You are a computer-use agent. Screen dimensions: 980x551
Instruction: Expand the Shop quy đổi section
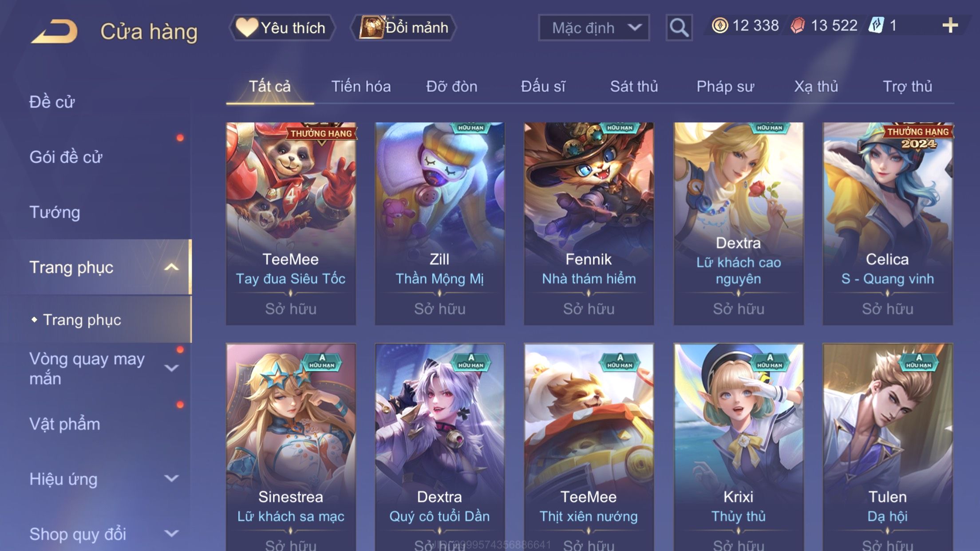pos(171,533)
